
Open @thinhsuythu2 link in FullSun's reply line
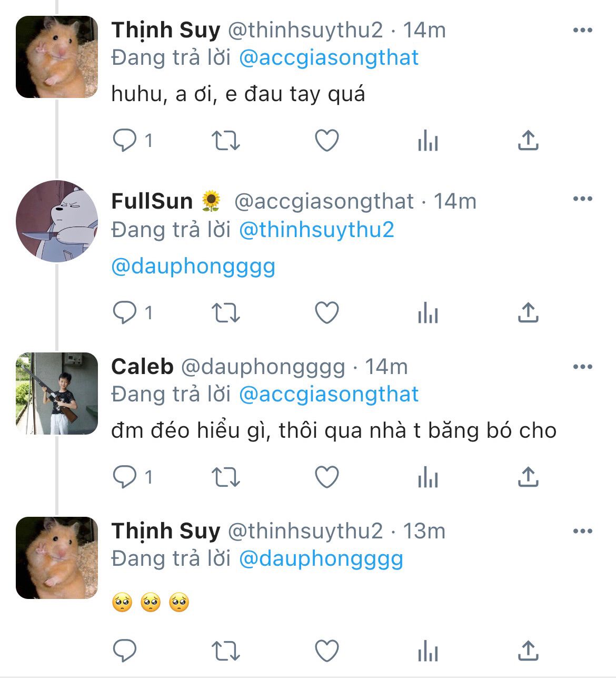pyautogui.click(x=316, y=230)
